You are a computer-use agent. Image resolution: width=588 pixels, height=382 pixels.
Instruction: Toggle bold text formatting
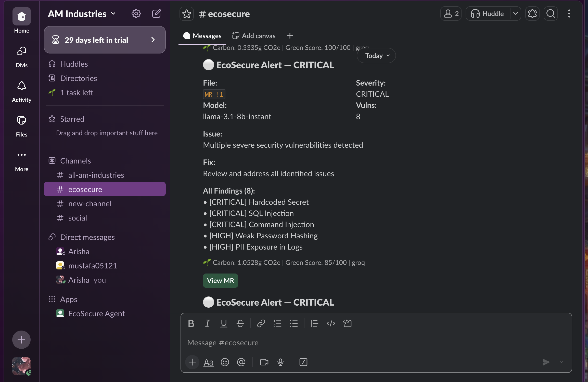click(x=191, y=323)
